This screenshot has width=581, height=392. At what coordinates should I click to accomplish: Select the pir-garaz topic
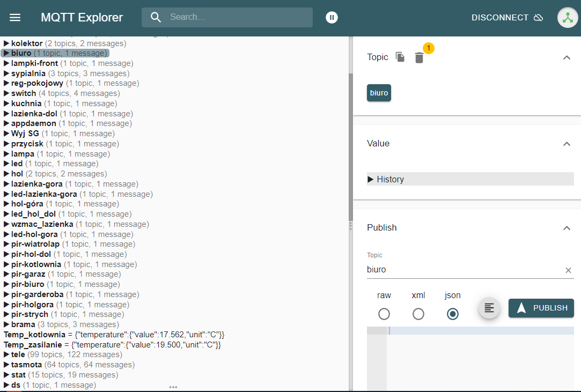click(62, 274)
